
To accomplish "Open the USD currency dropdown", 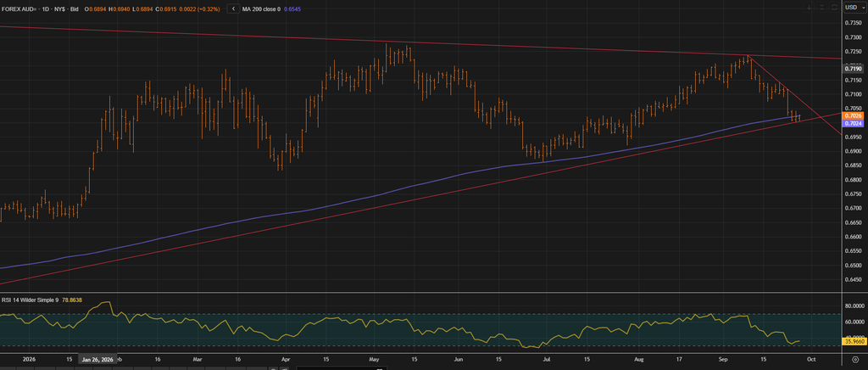I will [854, 7].
